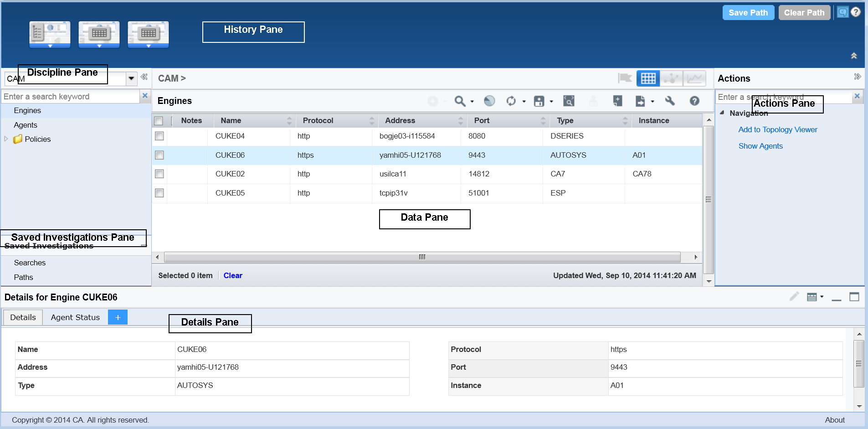The image size is (868, 429).
Task: Click the Save Path button
Action: [x=748, y=13]
